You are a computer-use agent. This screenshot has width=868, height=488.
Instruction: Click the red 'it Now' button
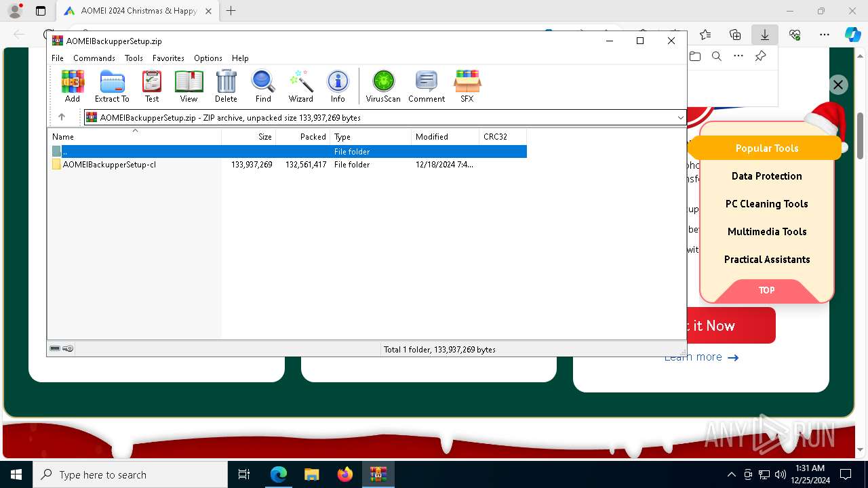pyautogui.click(x=731, y=325)
